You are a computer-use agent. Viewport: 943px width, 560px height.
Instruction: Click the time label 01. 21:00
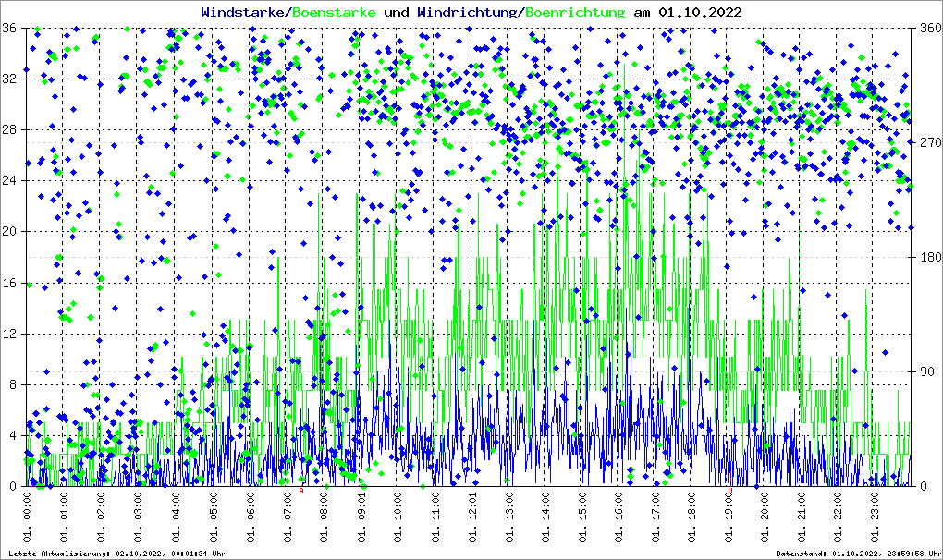pyautogui.click(x=802, y=517)
